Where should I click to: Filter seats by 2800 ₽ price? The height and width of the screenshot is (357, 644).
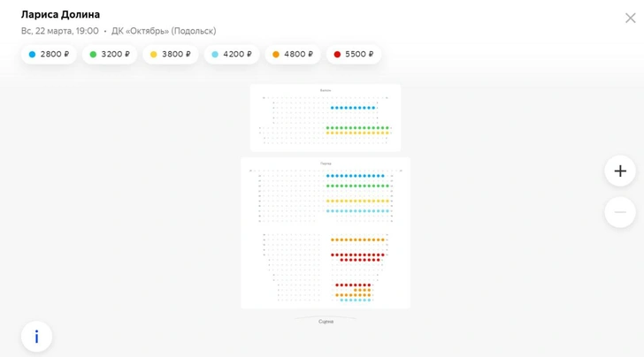49,54
